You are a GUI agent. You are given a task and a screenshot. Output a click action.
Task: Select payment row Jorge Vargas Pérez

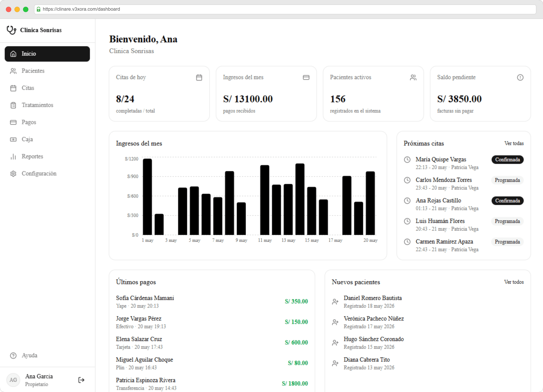point(212,322)
